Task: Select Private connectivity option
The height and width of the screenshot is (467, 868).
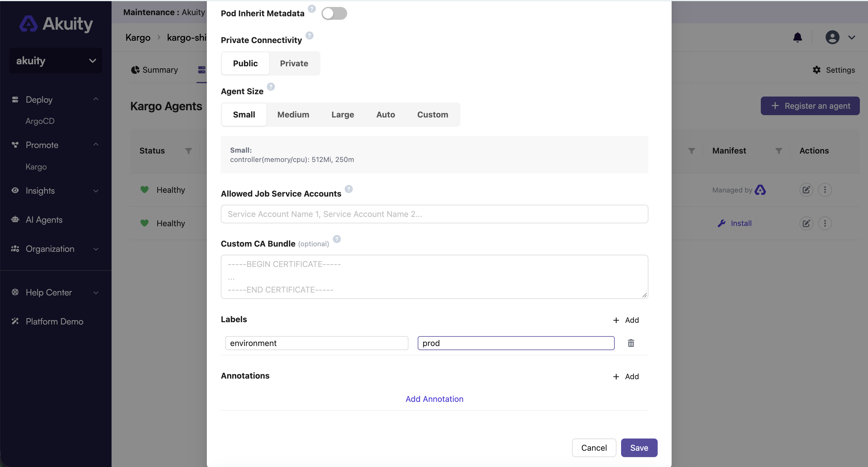Action: tap(294, 63)
